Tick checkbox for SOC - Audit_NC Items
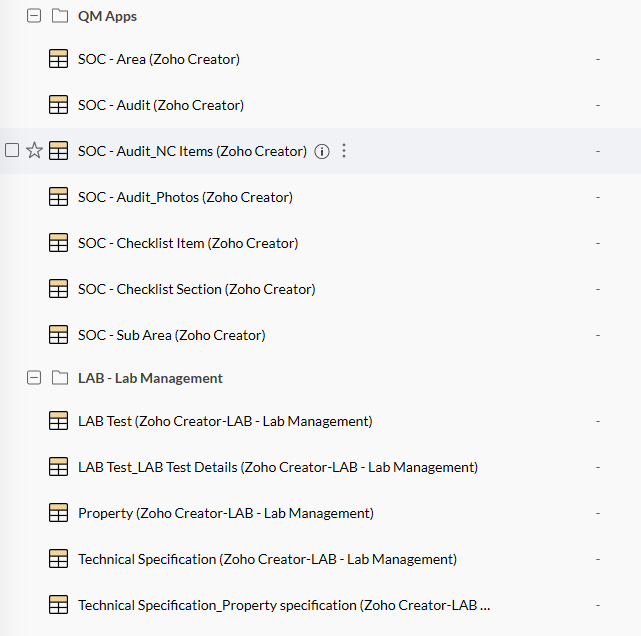The image size is (641, 636). [12, 150]
